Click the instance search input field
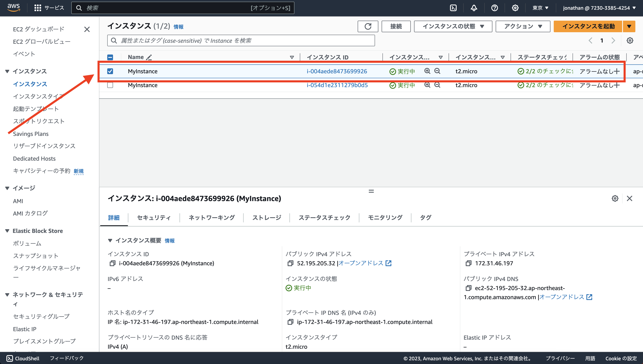Image resolution: width=643 pixels, height=364 pixels. tap(240, 40)
